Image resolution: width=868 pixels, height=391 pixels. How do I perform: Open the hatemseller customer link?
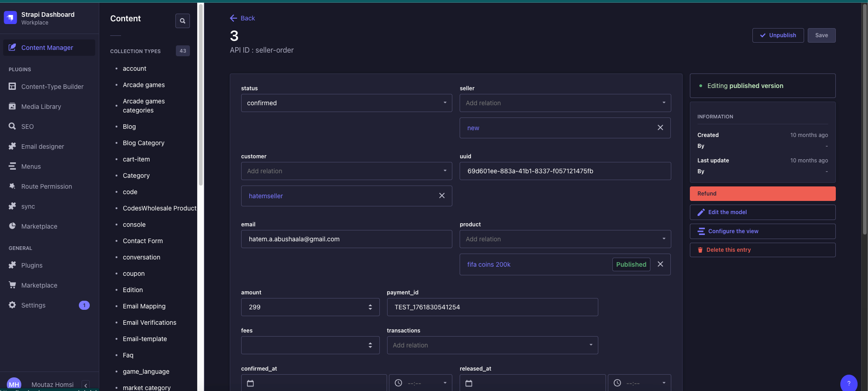pos(266,196)
